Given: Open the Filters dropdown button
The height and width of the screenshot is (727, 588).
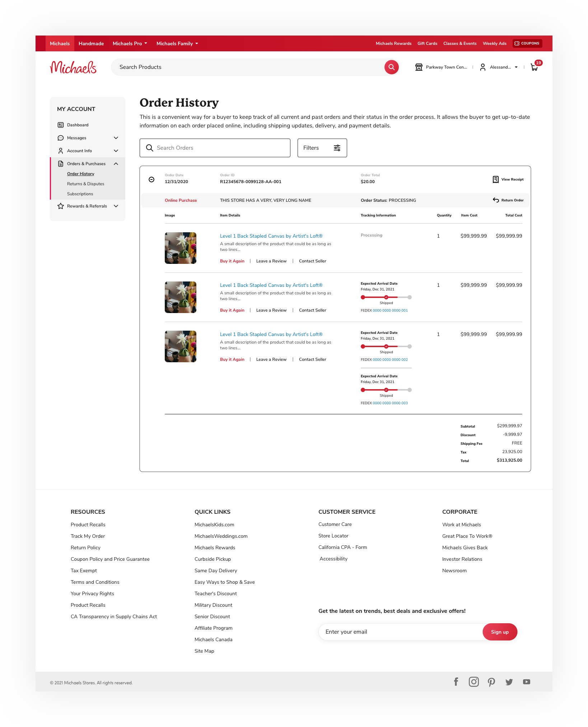Looking at the screenshot, I should click(322, 148).
